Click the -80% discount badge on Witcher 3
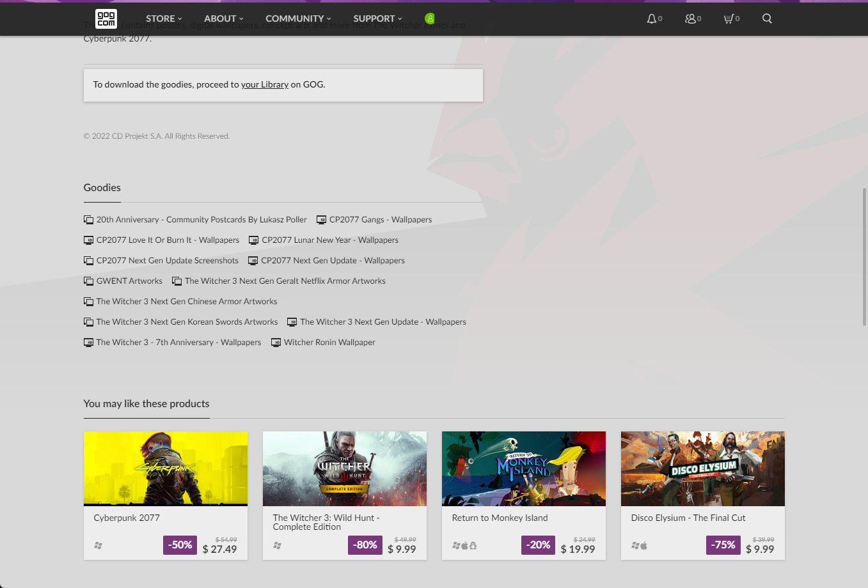The image size is (868, 588). [365, 545]
